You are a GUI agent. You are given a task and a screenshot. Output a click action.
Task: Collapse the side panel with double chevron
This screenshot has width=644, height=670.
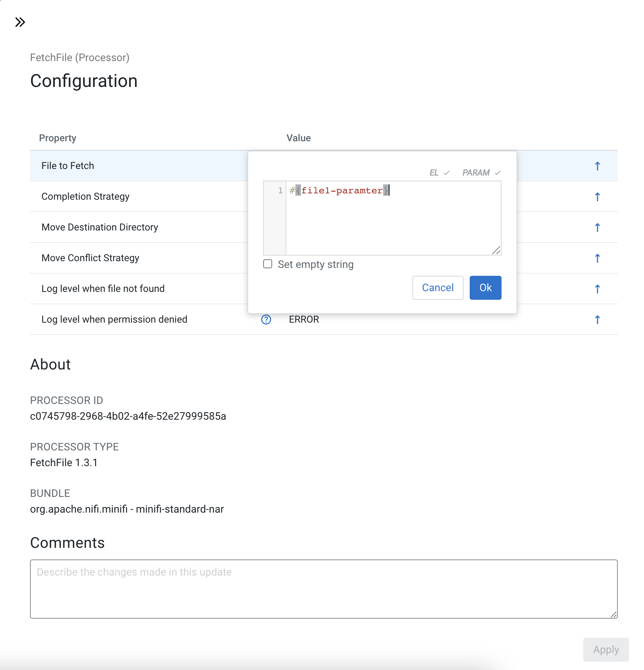point(20,22)
